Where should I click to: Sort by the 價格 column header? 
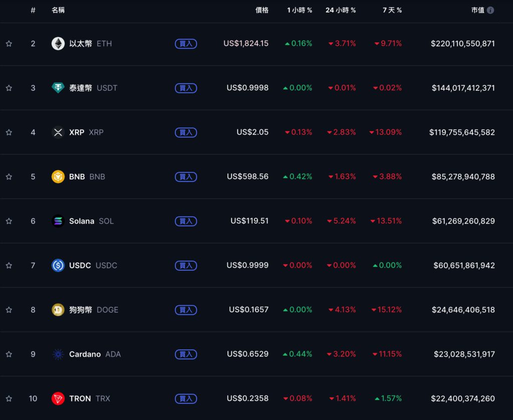point(262,10)
